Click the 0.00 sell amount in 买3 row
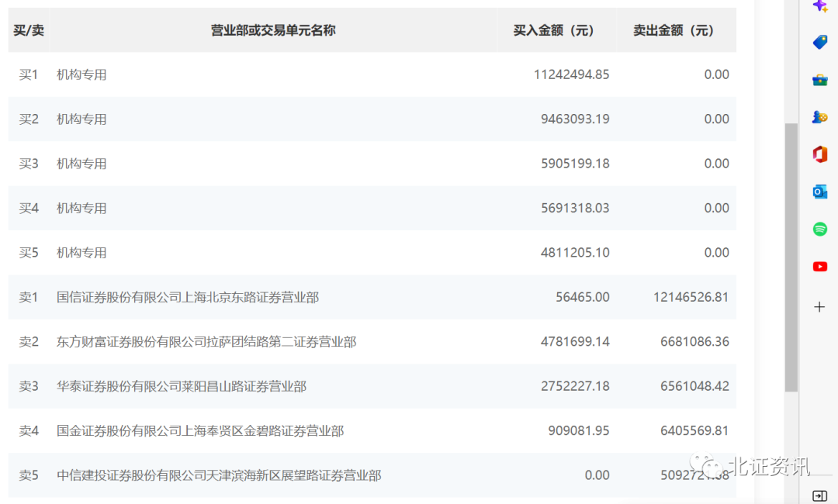Screen dimensions: 838x504 coord(717,164)
